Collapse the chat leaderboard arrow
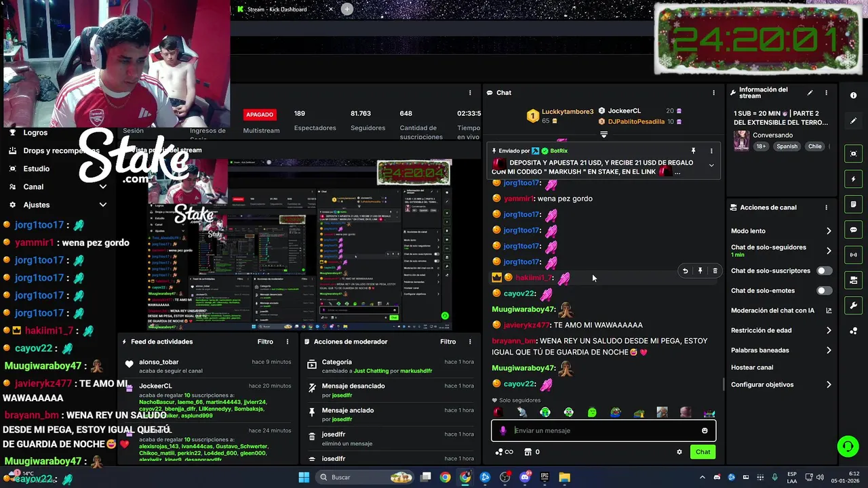Screen dimensions: 868x488 604,134
